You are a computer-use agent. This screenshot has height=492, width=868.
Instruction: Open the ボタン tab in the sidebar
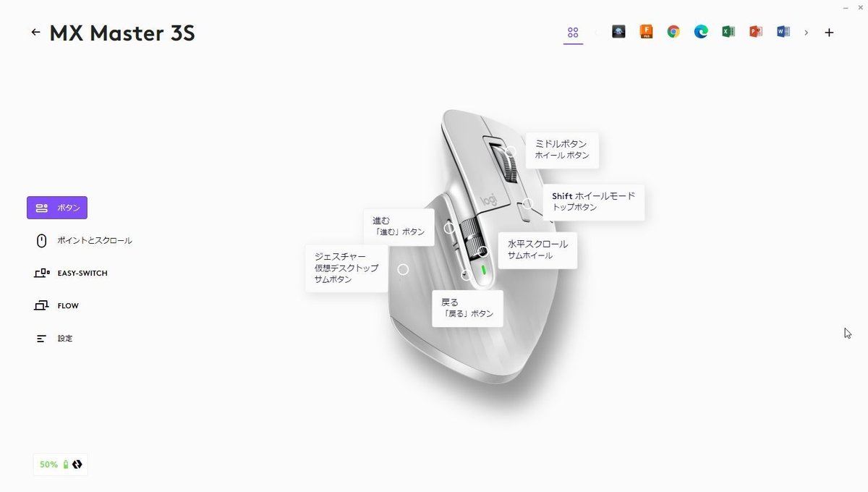pyautogui.click(x=57, y=208)
